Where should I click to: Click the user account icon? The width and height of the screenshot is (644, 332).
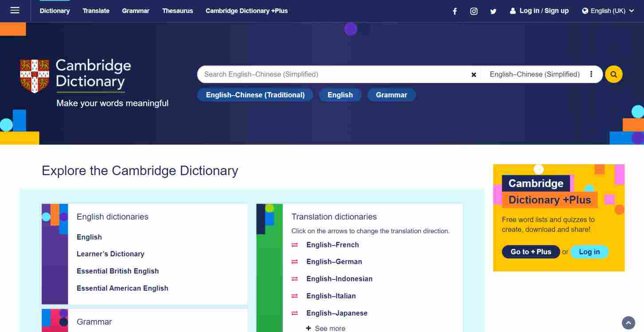point(513,11)
